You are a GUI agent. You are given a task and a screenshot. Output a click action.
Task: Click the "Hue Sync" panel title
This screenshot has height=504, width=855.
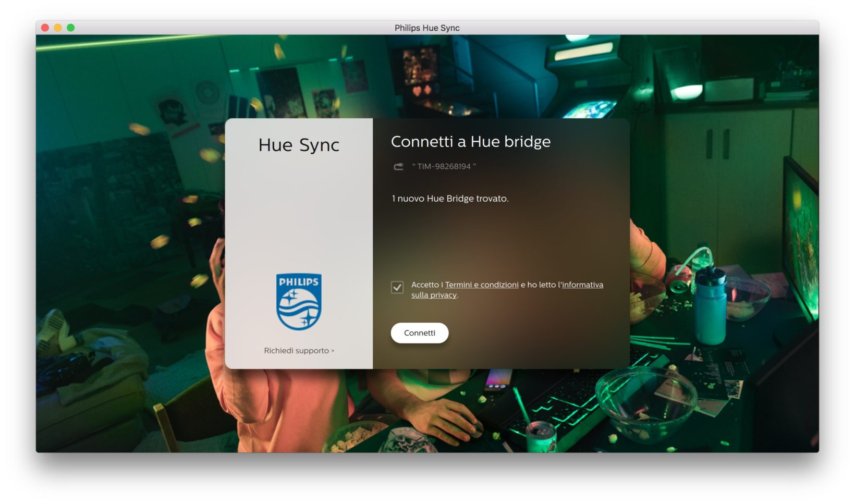pos(299,145)
